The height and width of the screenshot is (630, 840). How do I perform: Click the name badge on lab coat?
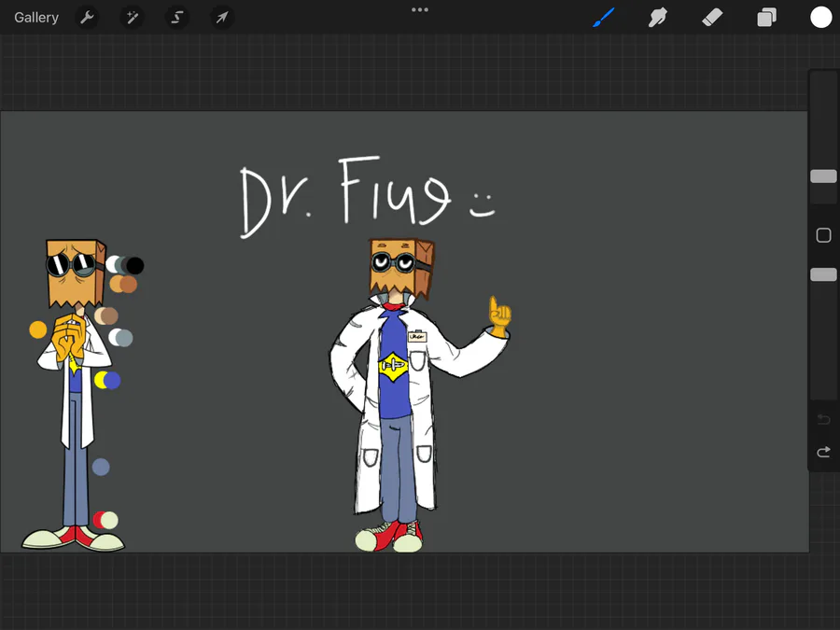(x=417, y=336)
